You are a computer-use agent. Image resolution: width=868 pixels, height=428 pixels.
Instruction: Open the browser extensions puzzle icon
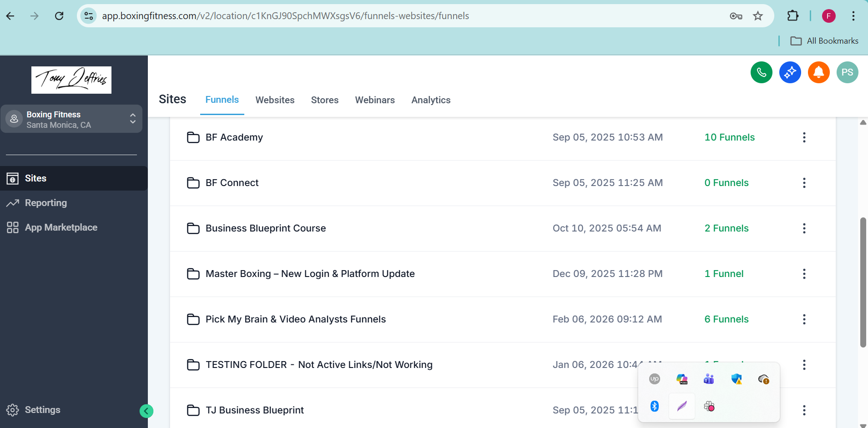pos(792,16)
